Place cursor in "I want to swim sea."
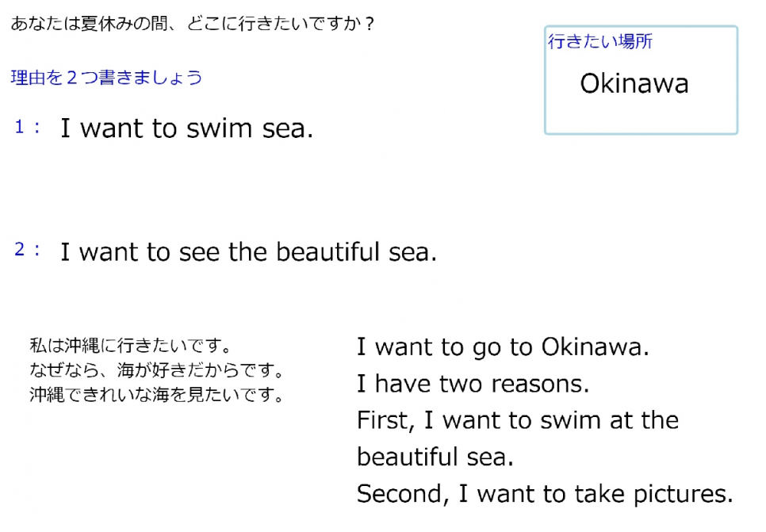This screenshot has width=766, height=532. [187, 128]
